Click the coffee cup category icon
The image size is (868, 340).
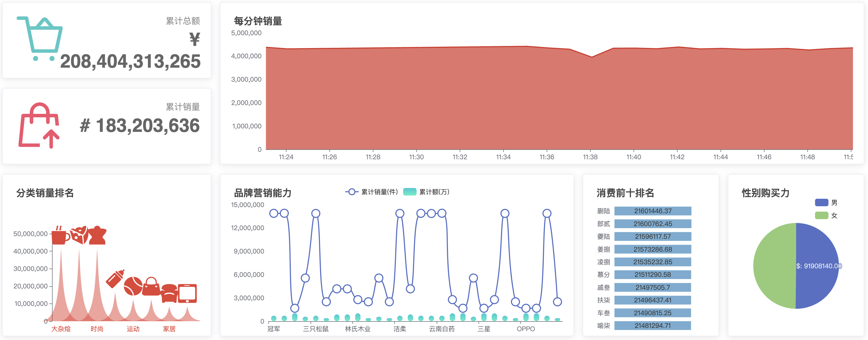pyautogui.click(x=61, y=235)
